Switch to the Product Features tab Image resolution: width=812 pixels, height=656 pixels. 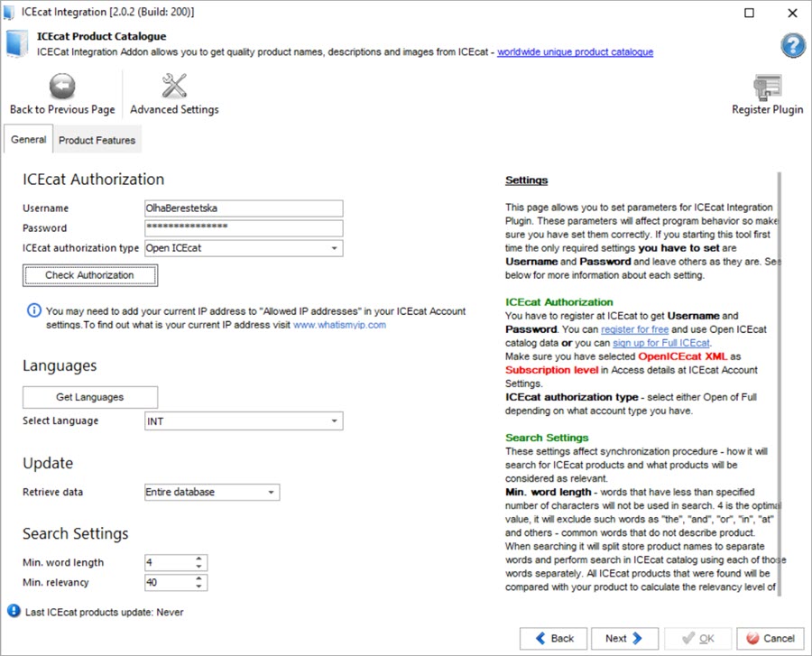pos(97,140)
